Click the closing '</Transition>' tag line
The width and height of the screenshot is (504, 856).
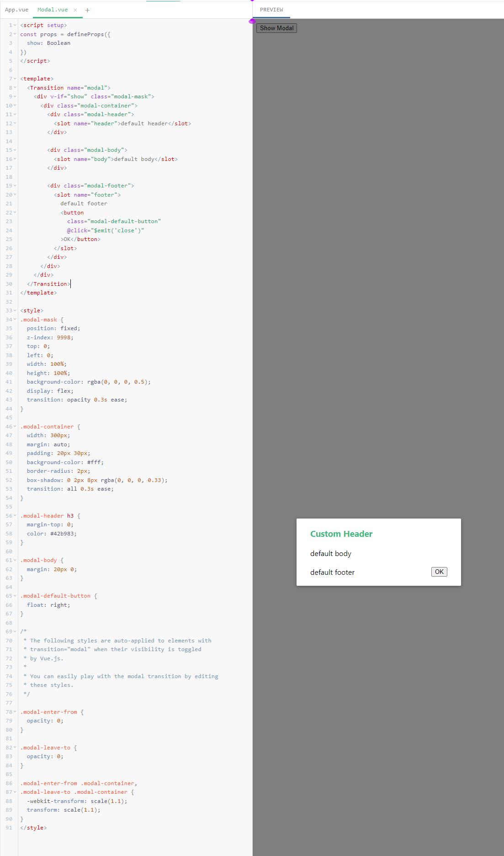(48, 284)
